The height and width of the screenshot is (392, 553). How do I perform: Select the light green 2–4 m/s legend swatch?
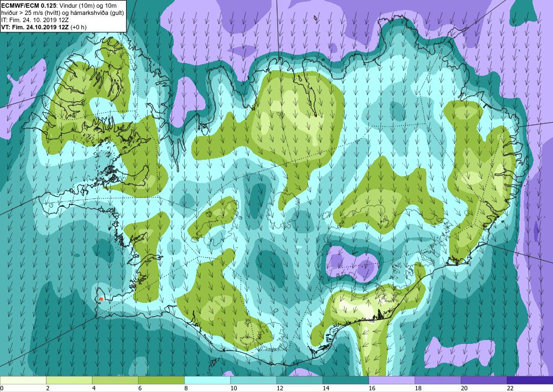[69, 380]
